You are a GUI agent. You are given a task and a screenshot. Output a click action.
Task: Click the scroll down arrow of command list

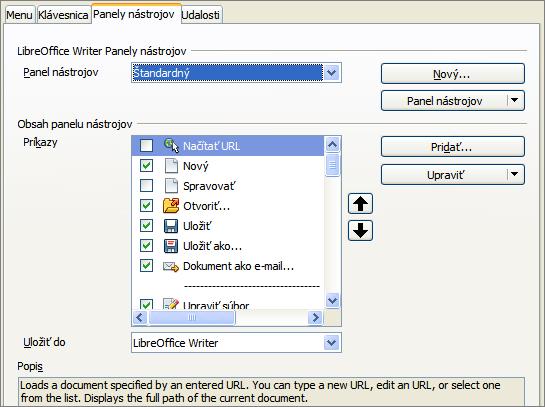(333, 300)
